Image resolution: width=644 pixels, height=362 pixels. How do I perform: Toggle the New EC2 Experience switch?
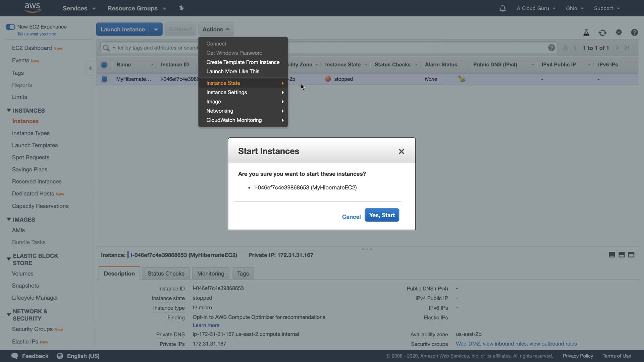(x=10, y=27)
